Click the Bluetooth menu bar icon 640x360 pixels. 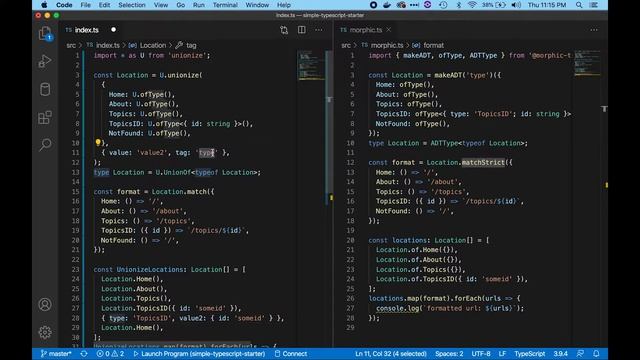click(458, 5)
